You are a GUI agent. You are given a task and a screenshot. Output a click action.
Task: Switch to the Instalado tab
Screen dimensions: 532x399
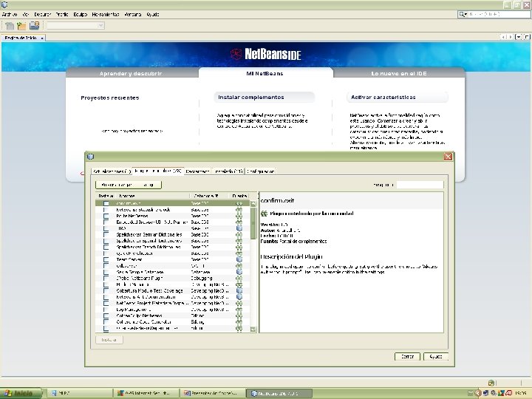coord(228,171)
